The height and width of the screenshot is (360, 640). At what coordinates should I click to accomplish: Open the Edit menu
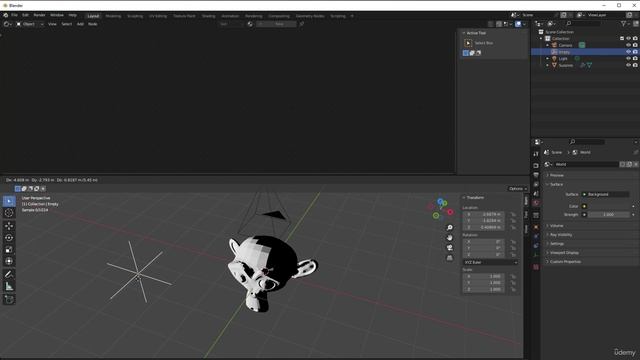point(25,15)
